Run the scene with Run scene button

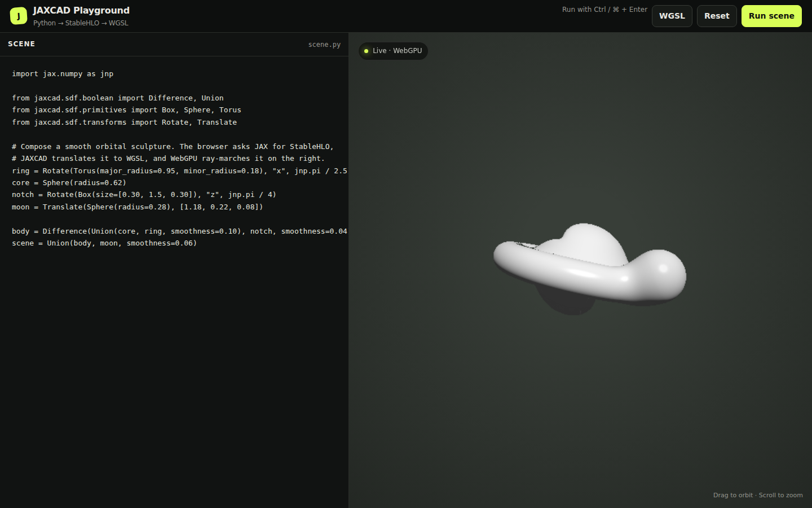(x=771, y=16)
